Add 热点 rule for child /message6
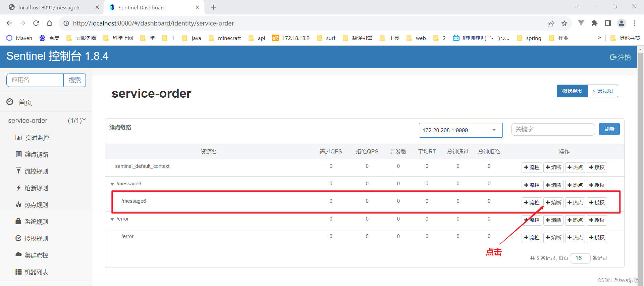This screenshot has height=286, width=644. point(575,203)
